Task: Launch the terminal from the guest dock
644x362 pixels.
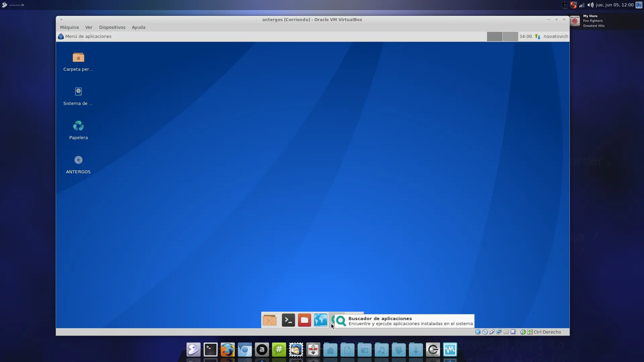Action: (288, 320)
